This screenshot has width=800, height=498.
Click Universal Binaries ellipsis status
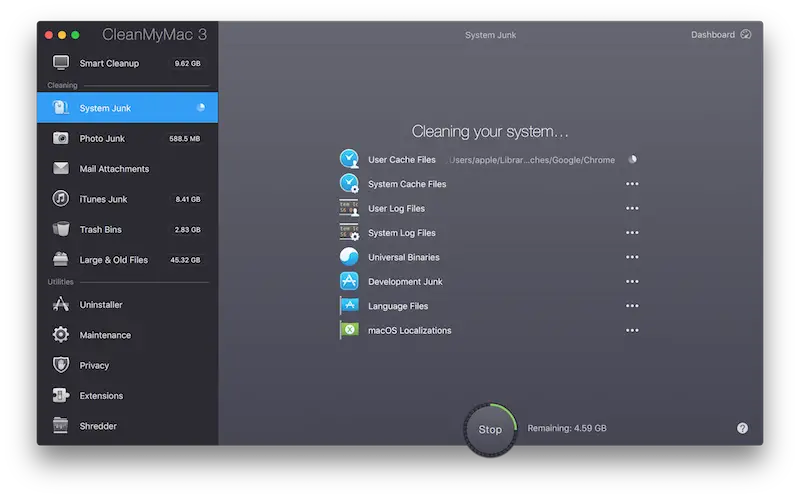pyautogui.click(x=632, y=257)
